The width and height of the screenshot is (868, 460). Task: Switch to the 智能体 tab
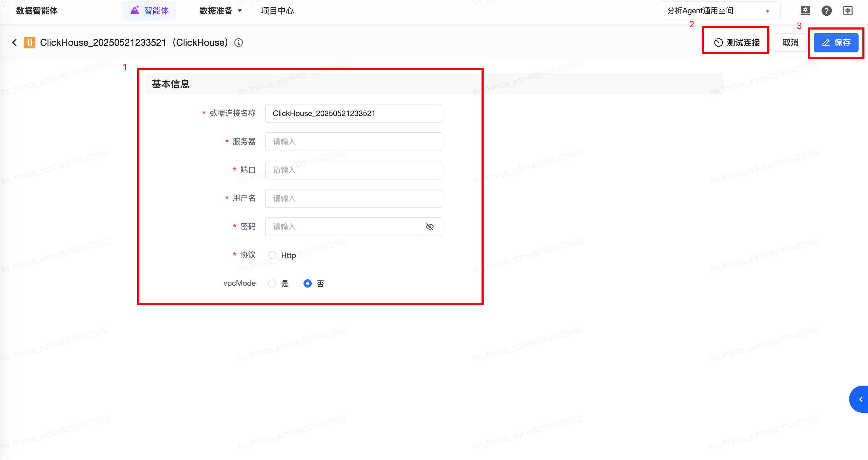point(149,11)
